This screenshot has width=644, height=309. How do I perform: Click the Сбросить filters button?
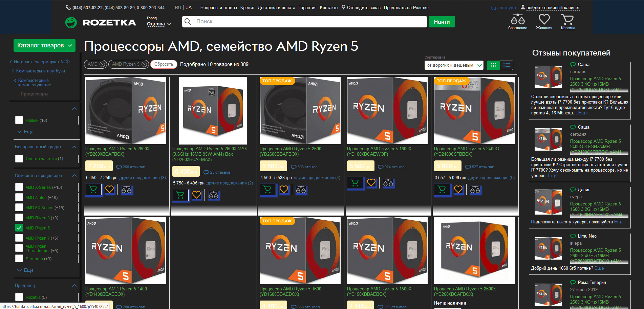coord(164,64)
